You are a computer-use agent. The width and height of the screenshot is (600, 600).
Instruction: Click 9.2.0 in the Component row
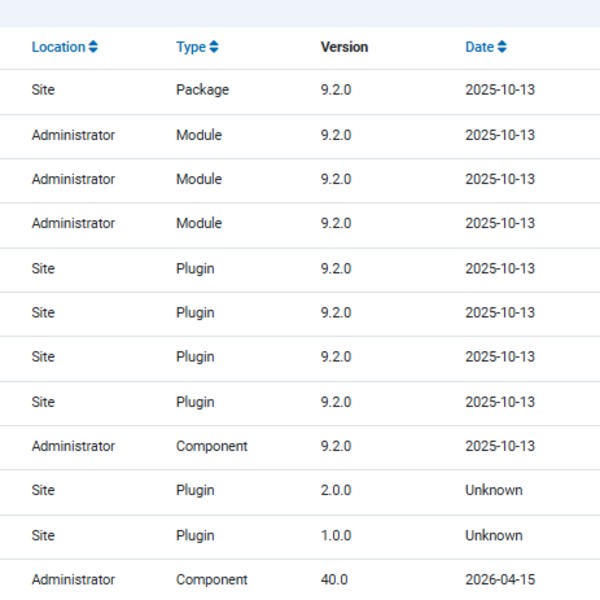click(336, 446)
